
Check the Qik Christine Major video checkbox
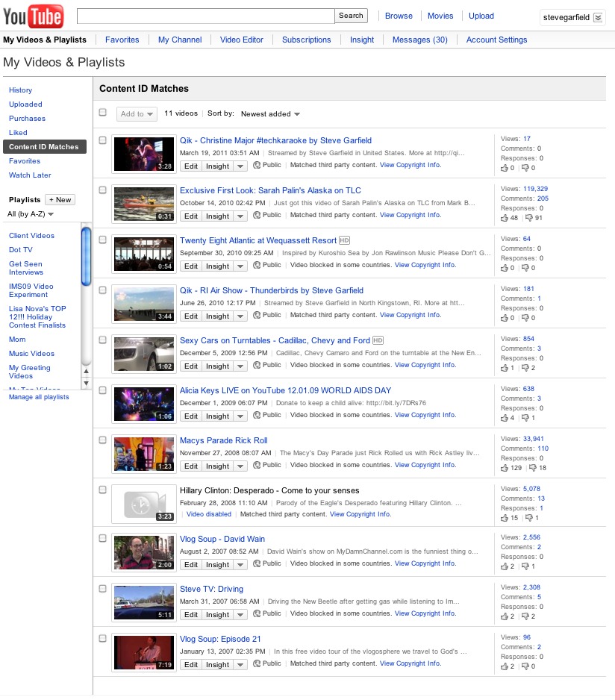103,140
